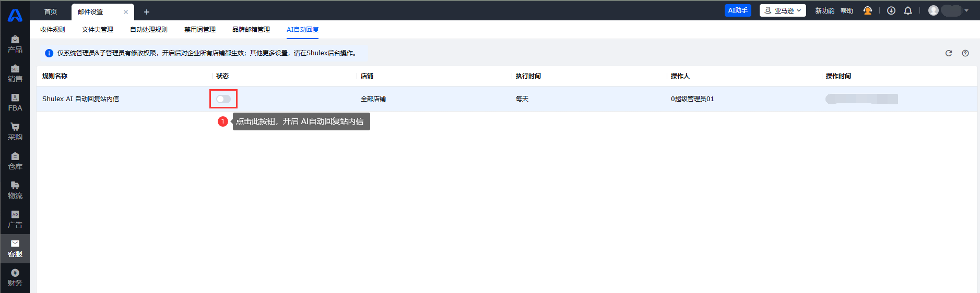Image resolution: width=980 pixels, height=293 pixels.
Task: Go to the AI自动回复 tab
Action: coord(303,30)
